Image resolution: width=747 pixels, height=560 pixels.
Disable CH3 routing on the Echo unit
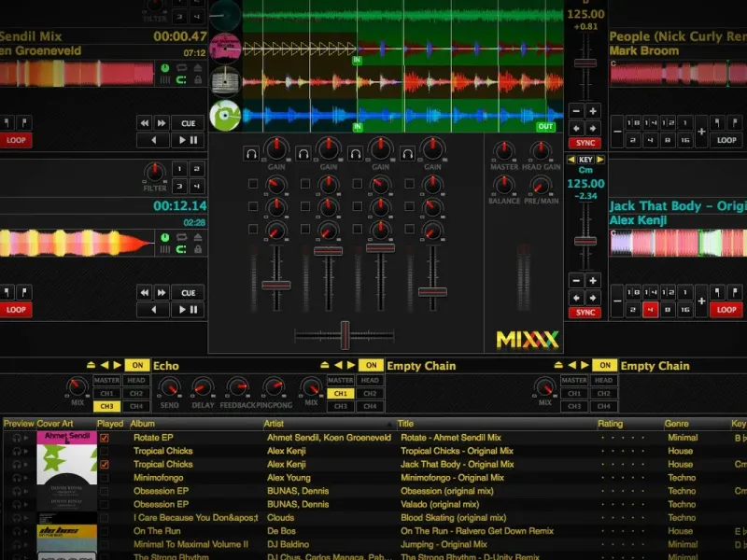click(x=106, y=406)
